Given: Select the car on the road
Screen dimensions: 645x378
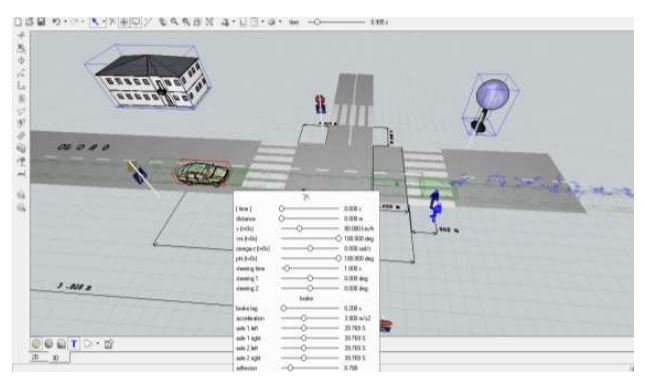Looking at the screenshot, I should tap(202, 173).
